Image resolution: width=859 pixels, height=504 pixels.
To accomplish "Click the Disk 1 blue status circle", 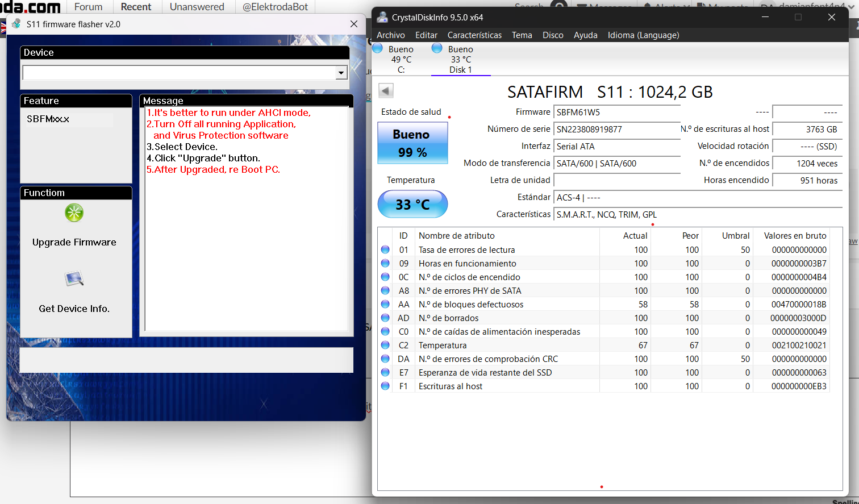I will click(x=437, y=48).
